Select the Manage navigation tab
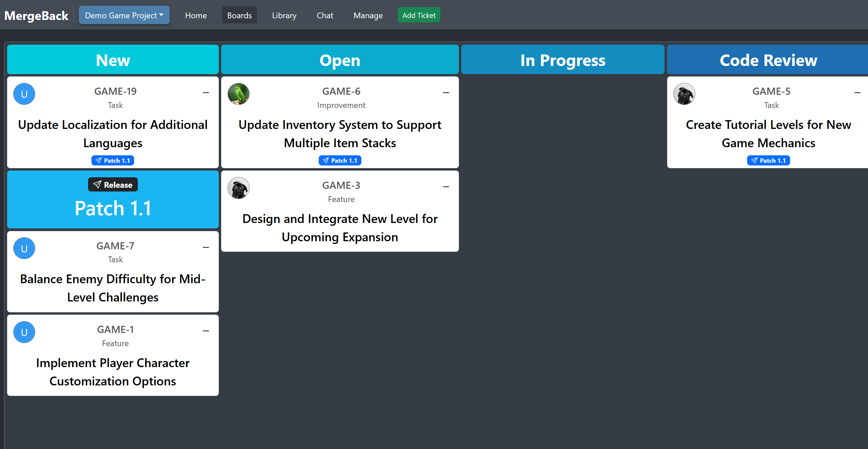Image resolution: width=868 pixels, height=449 pixels. click(x=368, y=16)
